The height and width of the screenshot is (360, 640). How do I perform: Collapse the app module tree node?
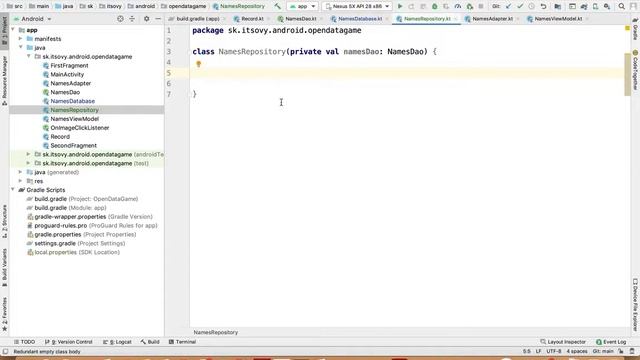click(x=13, y=30)
